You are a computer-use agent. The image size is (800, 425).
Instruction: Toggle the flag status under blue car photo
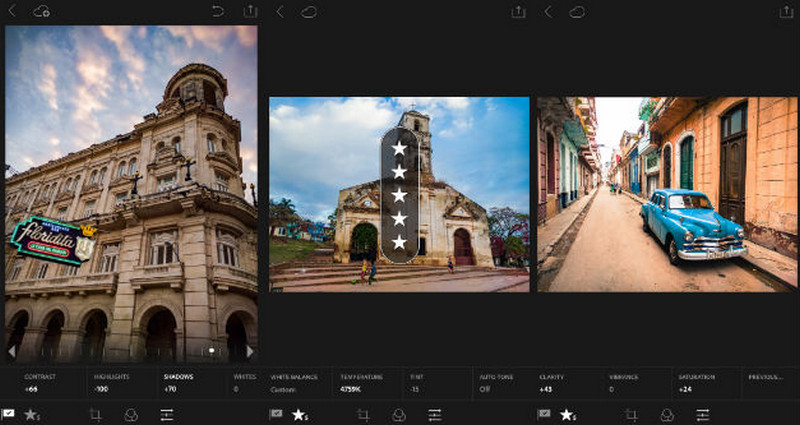pyautogui.click(x=544, y=414)
